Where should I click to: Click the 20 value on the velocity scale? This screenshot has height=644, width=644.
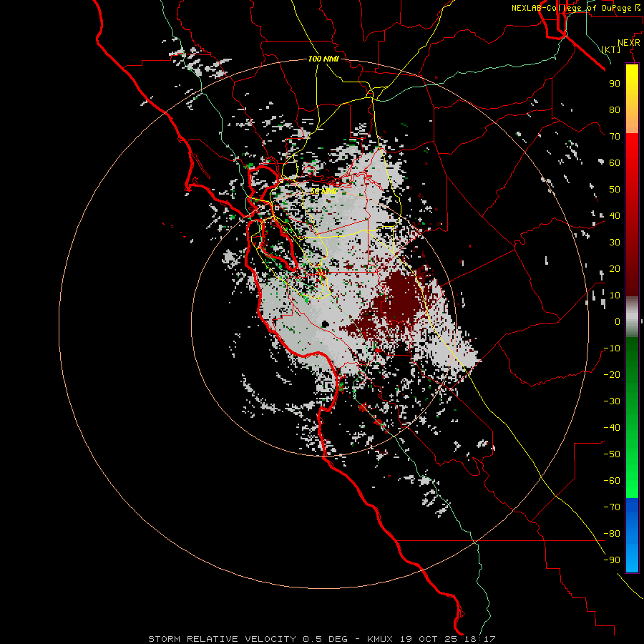(x=615, y=268)
